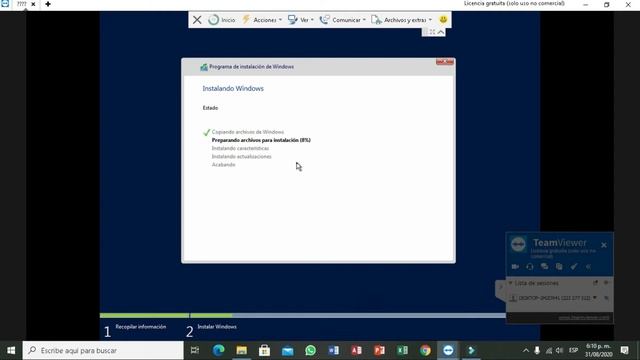Select the 'Copiando archivos de Windows' line

pos(247,132)
